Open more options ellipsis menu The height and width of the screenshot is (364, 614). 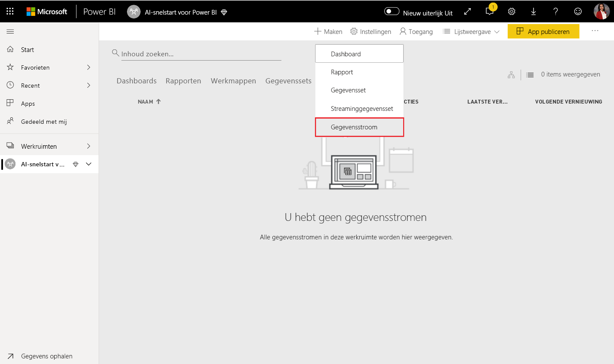[595, 31]
